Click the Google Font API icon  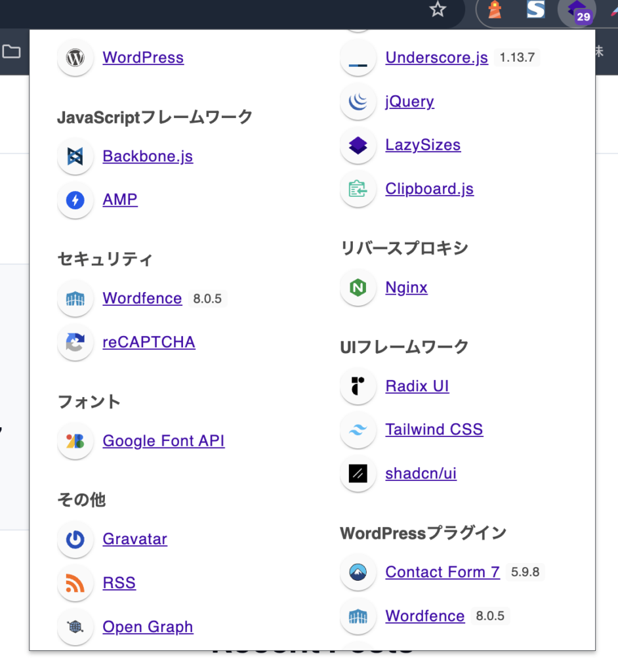75,441
